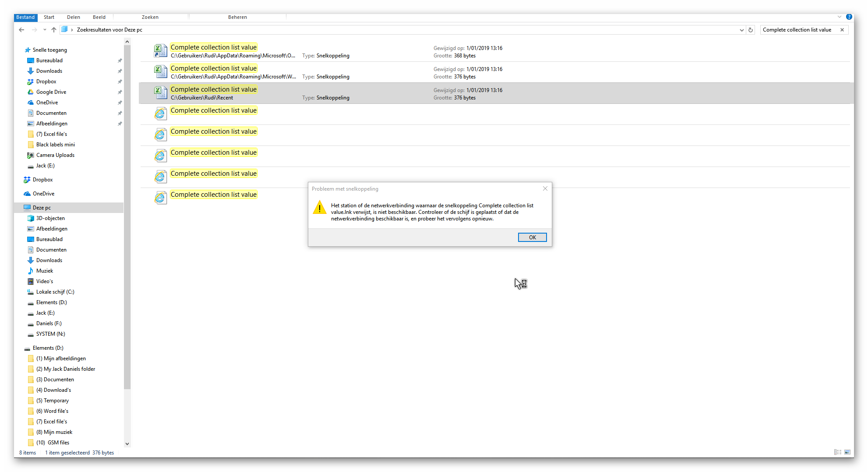Select Lokale schijf (C:) in the tree
Screen dimensions: 868x472
pyautogui.click(x=55, y=292)
